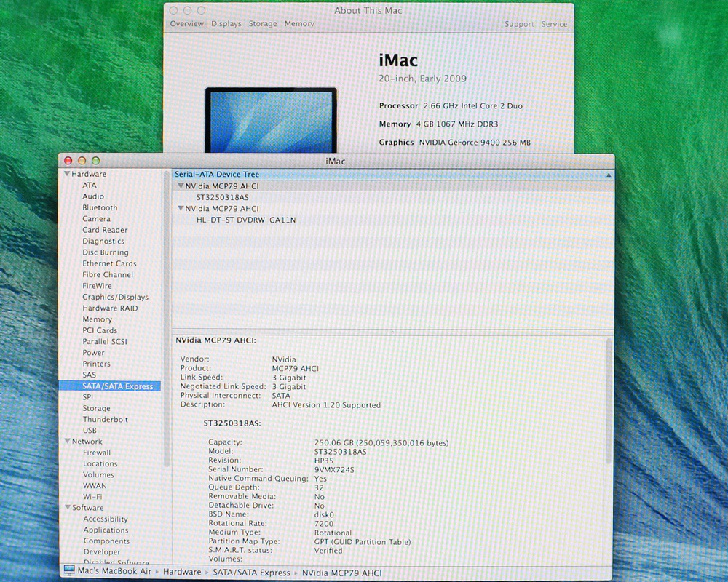Select Locations under Network

(100, 463)
